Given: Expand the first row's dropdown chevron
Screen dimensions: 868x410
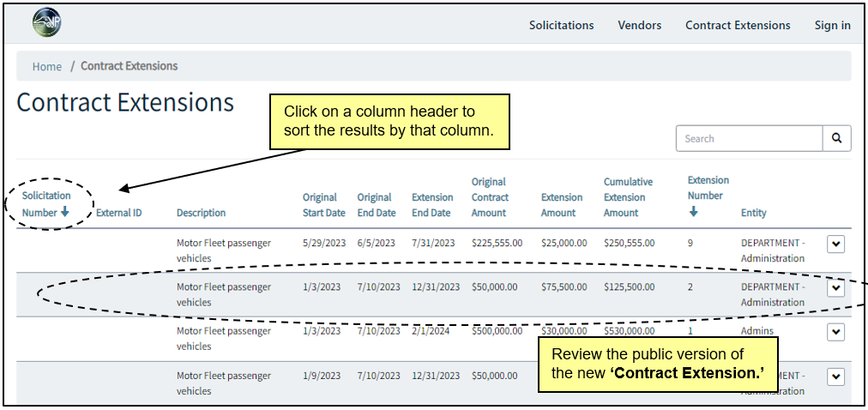Looking at the screenshot, I should tap(835, 244).
